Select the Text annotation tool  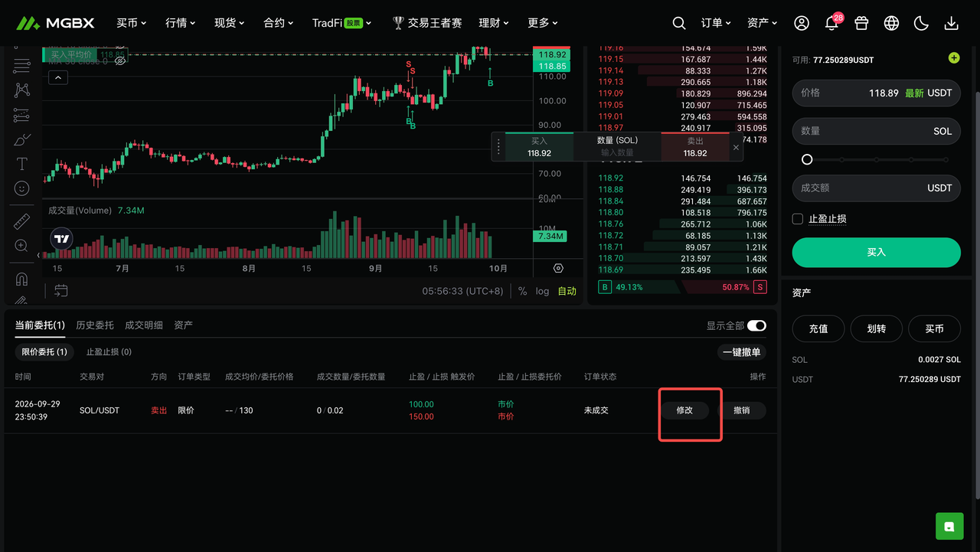pos(22,164)
